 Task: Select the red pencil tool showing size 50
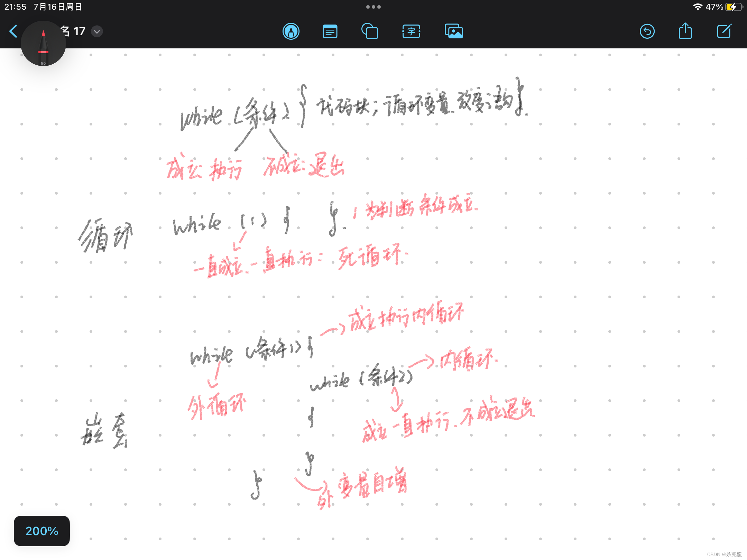(x=43, y=43)
